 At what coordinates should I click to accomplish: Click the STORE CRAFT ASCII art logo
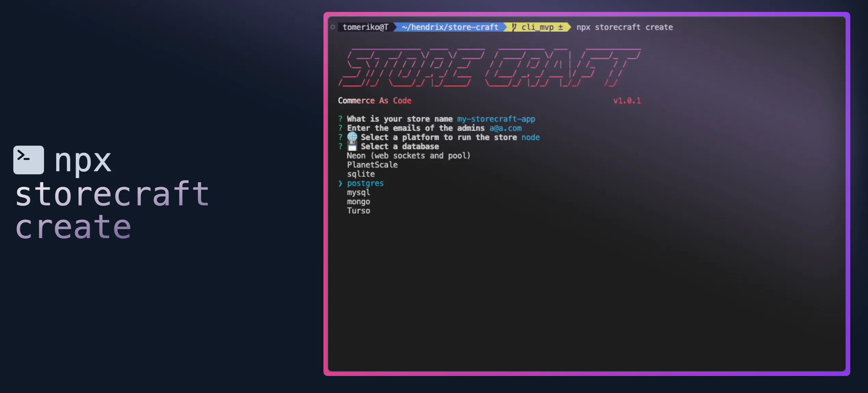(x=490, y=68)
